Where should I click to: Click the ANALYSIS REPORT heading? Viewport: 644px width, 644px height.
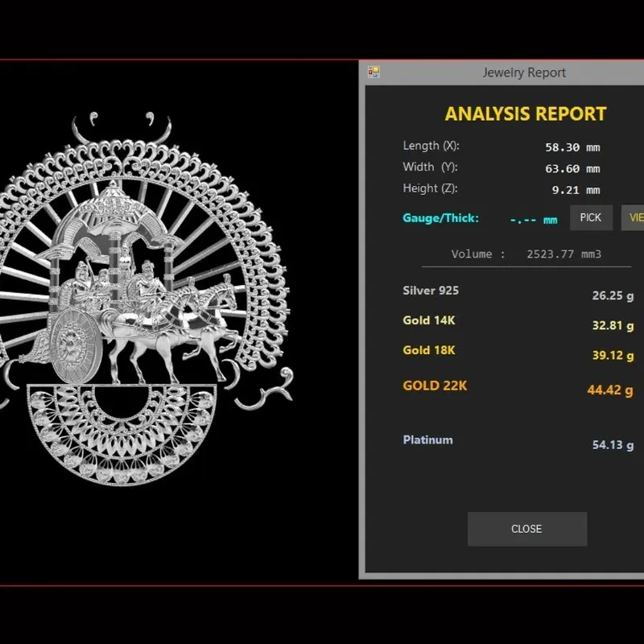coord(526,114)
